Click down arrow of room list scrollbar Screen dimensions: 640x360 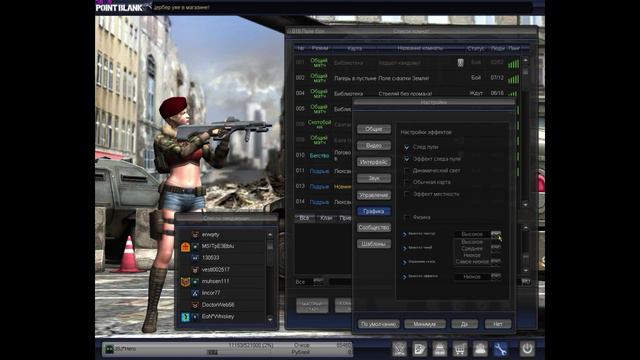[525, 204]
